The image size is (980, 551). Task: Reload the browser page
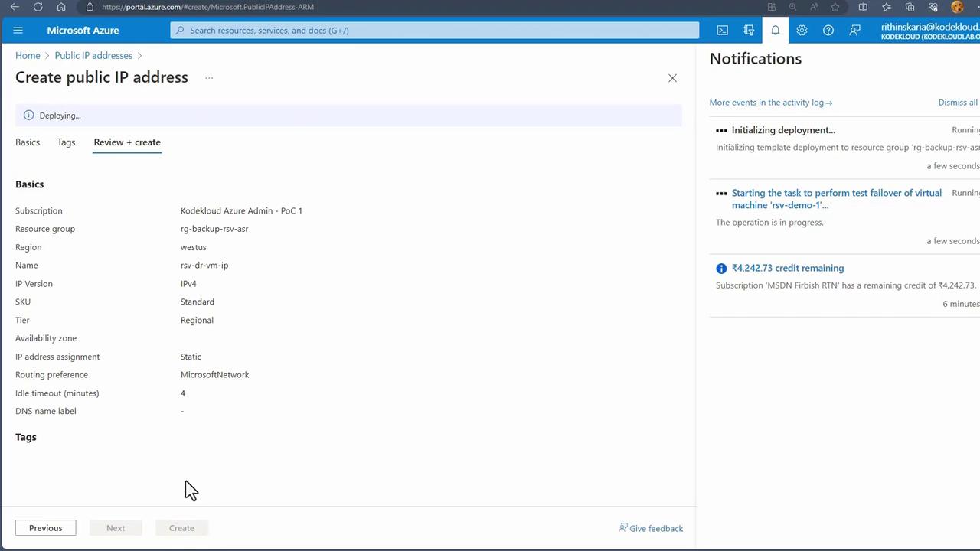click(38, 7)
